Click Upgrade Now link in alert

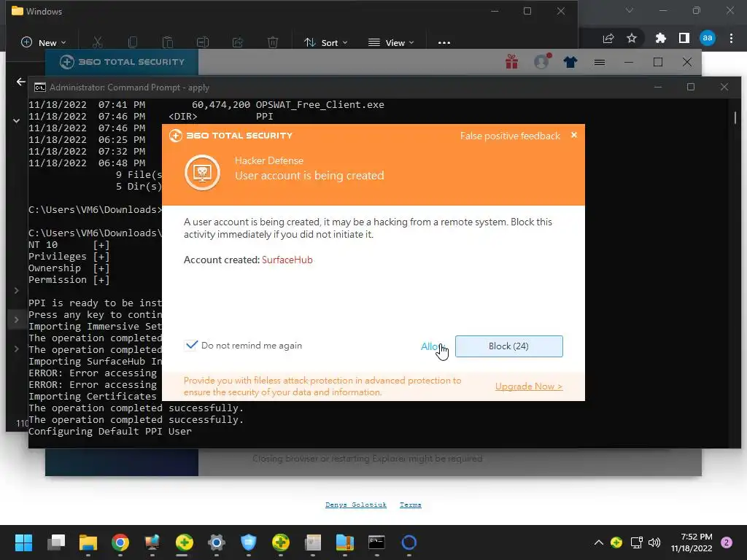529,386
